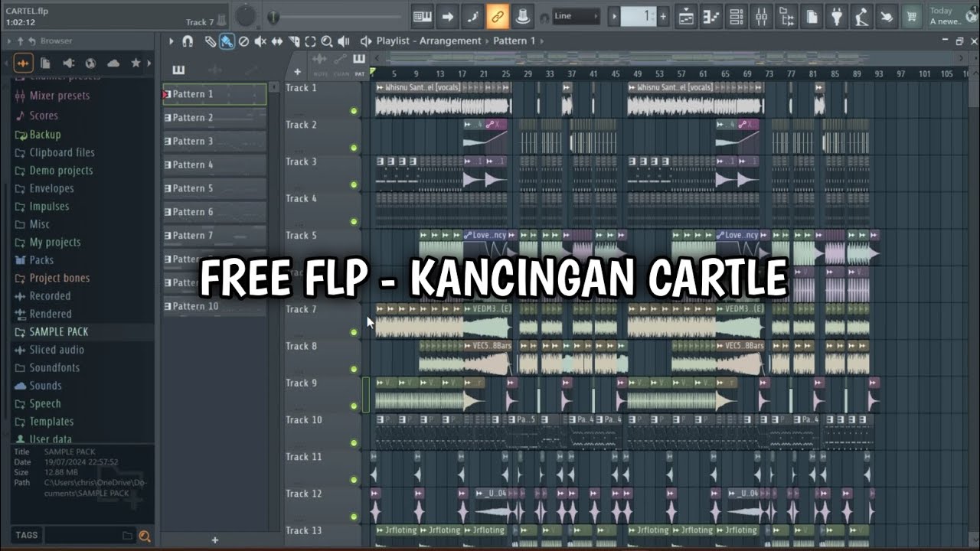The width and height of the screenshot is (980, 551).
Task: Open the magnet snap options in playlist
Action: 188,41
